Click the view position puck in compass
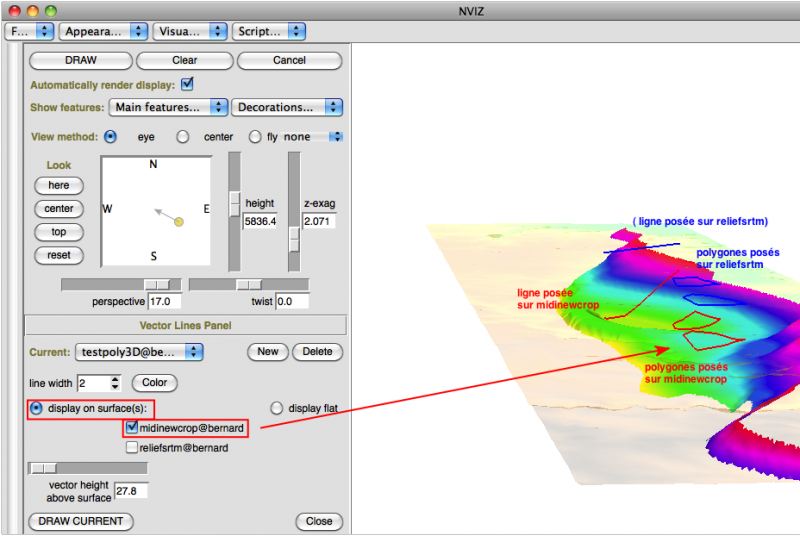The width and height of the screenshot is (800, 536). point(179,221)
